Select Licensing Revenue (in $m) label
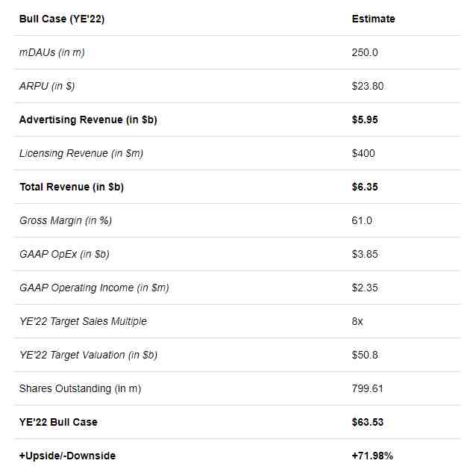 tap(81, 153)
